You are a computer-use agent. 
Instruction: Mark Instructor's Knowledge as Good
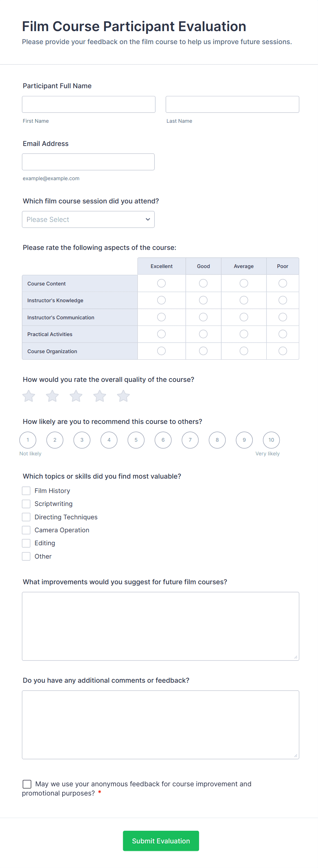(x=203, y=300)
